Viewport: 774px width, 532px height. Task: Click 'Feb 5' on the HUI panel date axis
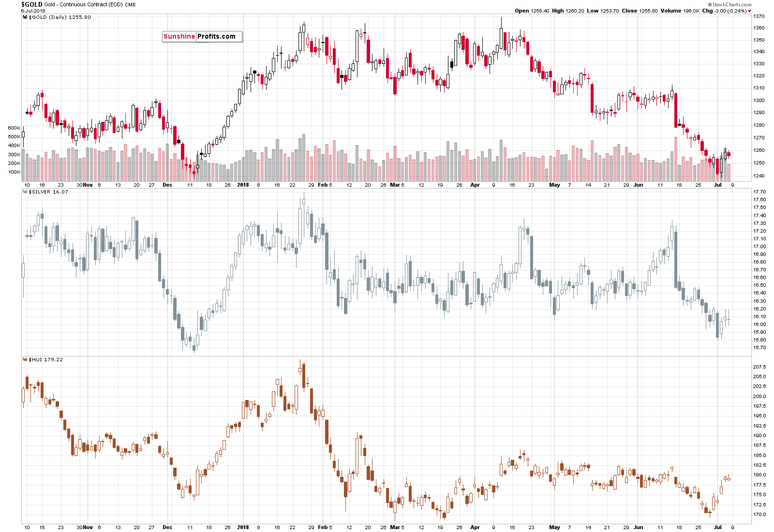coord(325,527)
